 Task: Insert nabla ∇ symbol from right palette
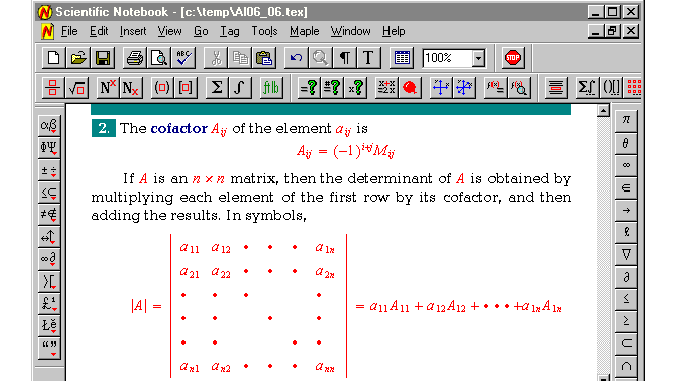click(626, 254)
